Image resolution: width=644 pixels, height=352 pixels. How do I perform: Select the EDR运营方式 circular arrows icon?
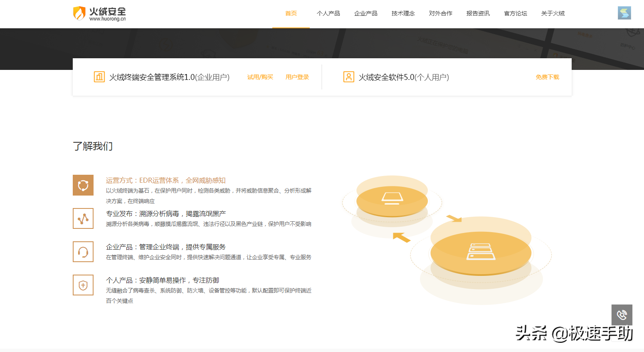click(83, 185)
